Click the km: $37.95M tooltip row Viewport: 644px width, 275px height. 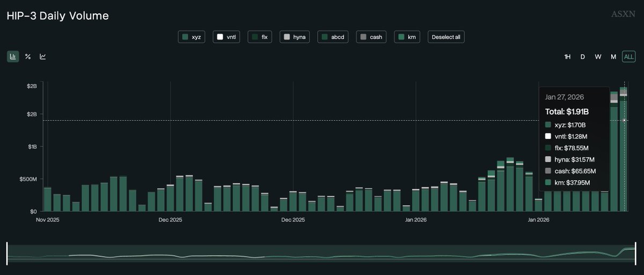567,183
